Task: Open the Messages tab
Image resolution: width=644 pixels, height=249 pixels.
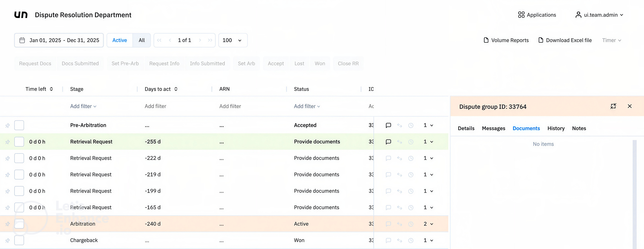Action: [x=493, y=129]
